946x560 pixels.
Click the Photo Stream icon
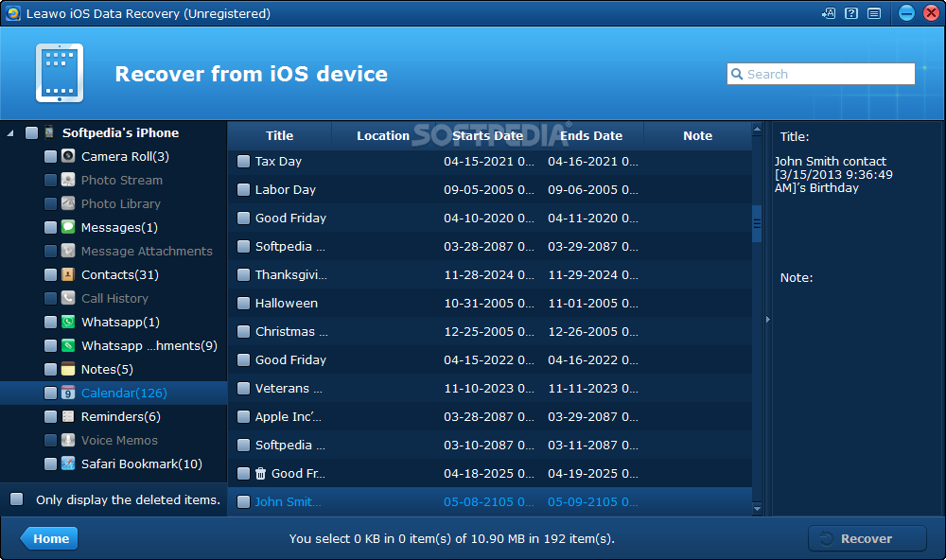[x=68, y=180]
